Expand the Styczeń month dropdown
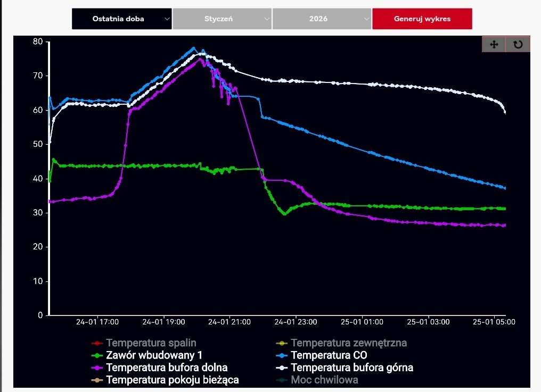Screen dimensions: 541x392 [x=222, y=19]
